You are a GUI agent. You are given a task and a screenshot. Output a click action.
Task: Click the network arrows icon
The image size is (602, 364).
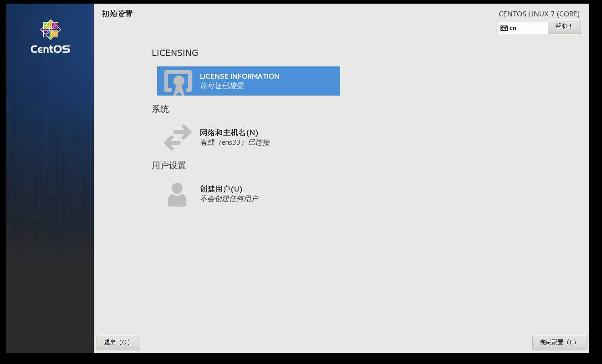click(x=178, y=137)
